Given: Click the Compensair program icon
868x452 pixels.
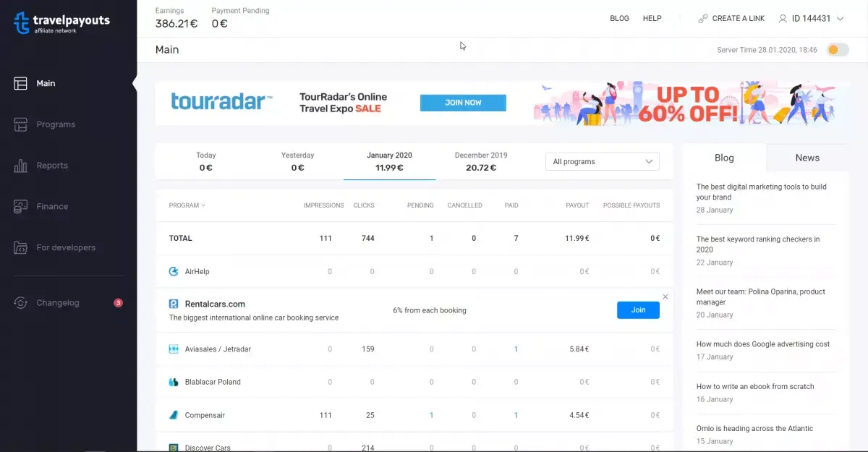Looking at the screenshot, I should point(174,415).
